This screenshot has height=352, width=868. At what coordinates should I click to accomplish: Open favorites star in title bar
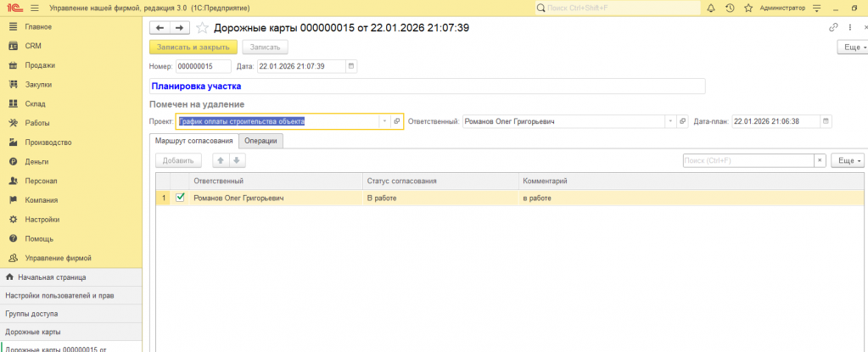[x=748, y=8]
